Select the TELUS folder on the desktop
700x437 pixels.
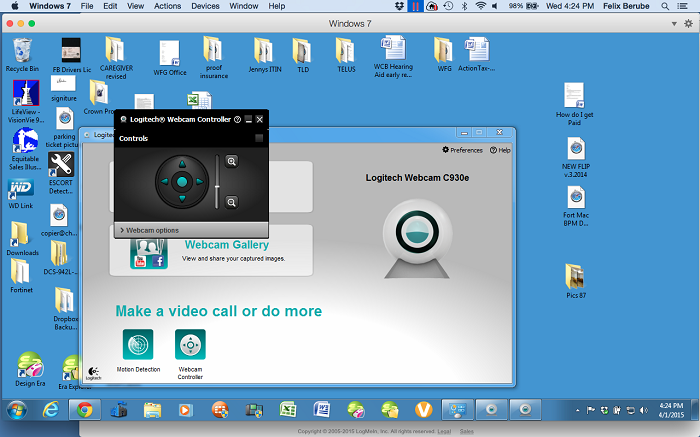point(346,55)
